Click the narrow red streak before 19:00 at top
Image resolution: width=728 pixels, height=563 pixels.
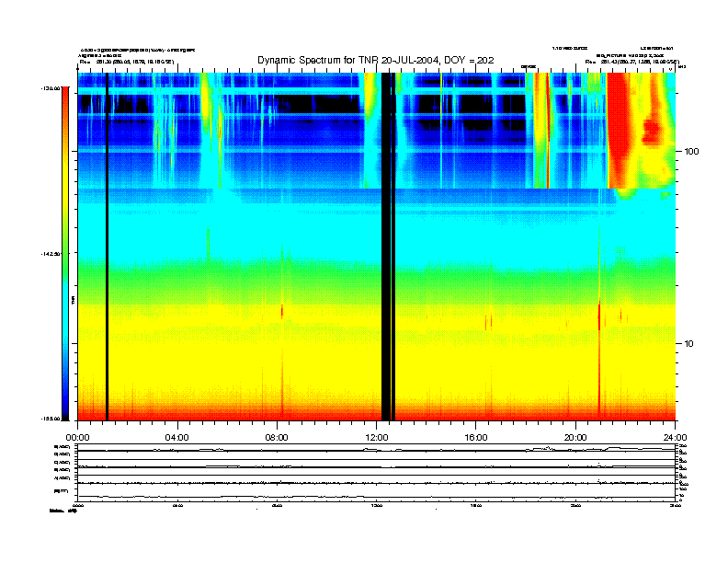pos(548,130)
